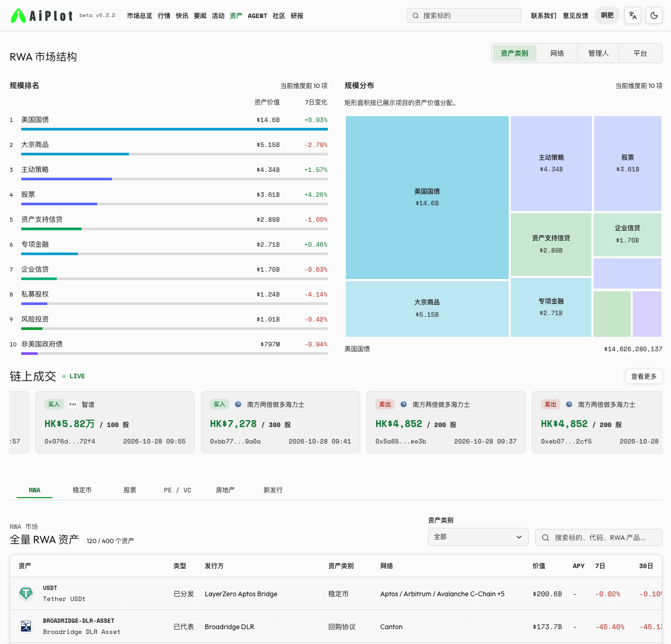
Task: Select the 新发行 tab
Action: point(273,490)
